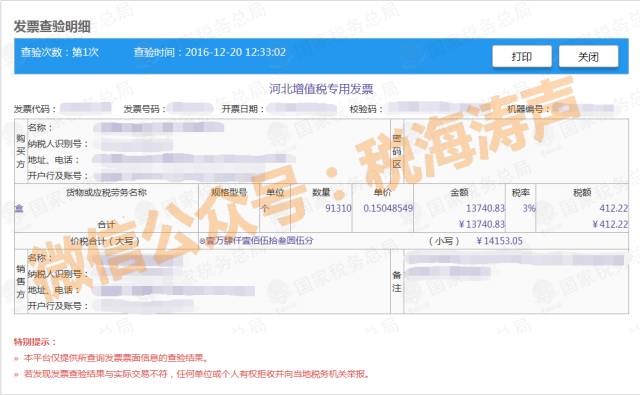Image resolution: width=640 pixels, height=395 pixels.
Task: Click the 查验次数 第1次 text
Action: (60, 52)
